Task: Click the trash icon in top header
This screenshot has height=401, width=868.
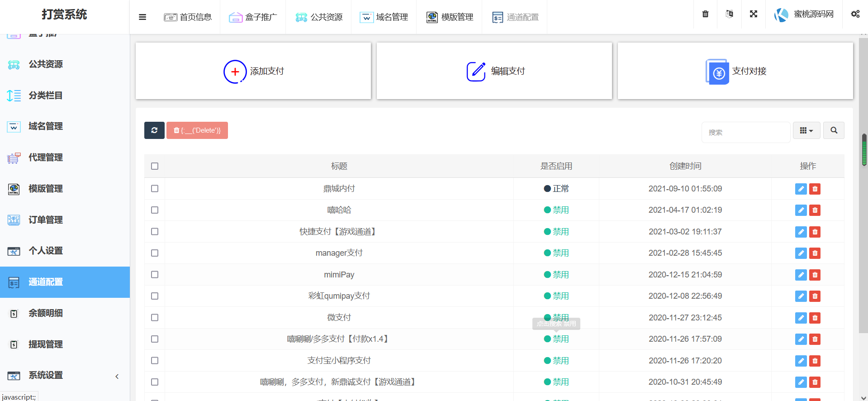Action: click(705, 14)
